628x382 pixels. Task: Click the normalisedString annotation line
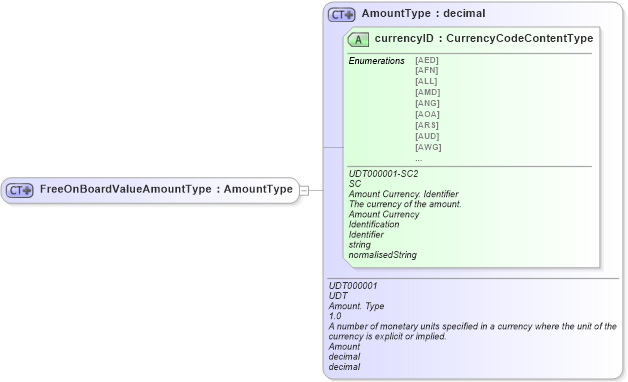coord(382,255)
